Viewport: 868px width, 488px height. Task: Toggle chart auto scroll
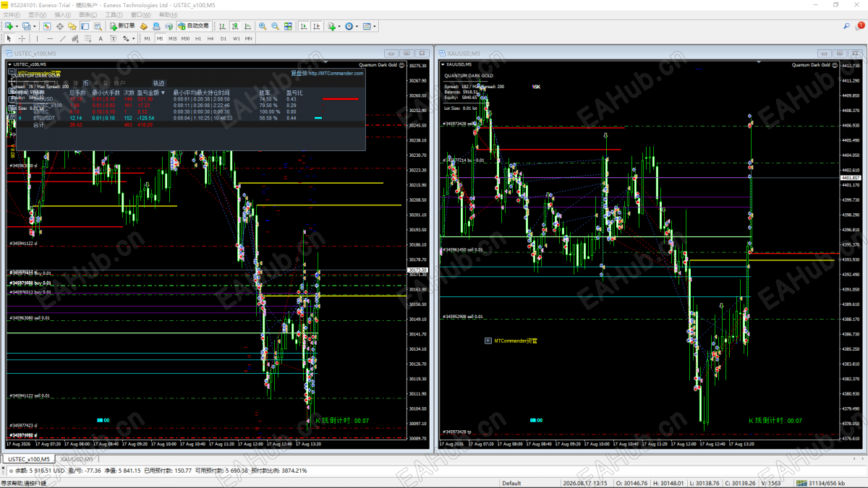pyautogui.click(x=304, y=26)
